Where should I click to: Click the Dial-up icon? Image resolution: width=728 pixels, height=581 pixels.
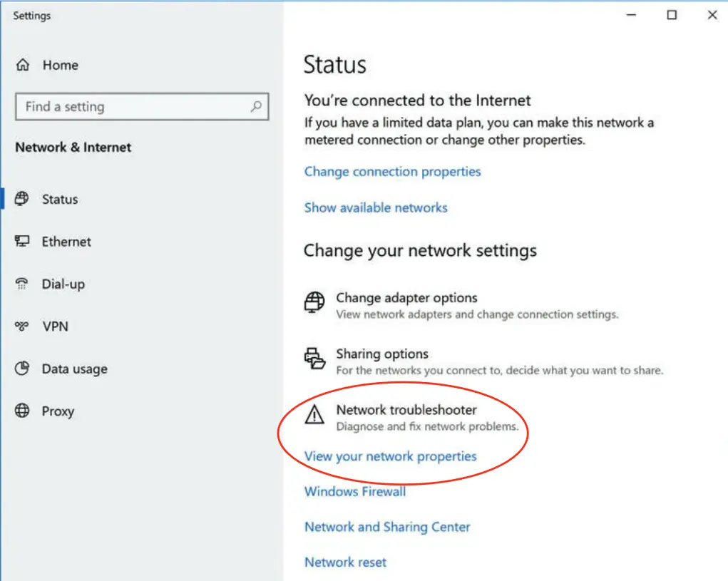click(22, 284)
